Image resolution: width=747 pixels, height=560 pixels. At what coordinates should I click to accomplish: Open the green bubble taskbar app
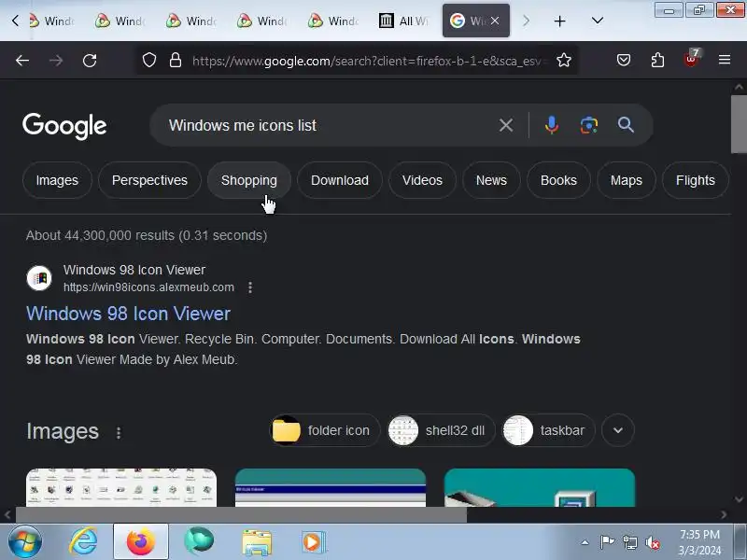[199, 541]
